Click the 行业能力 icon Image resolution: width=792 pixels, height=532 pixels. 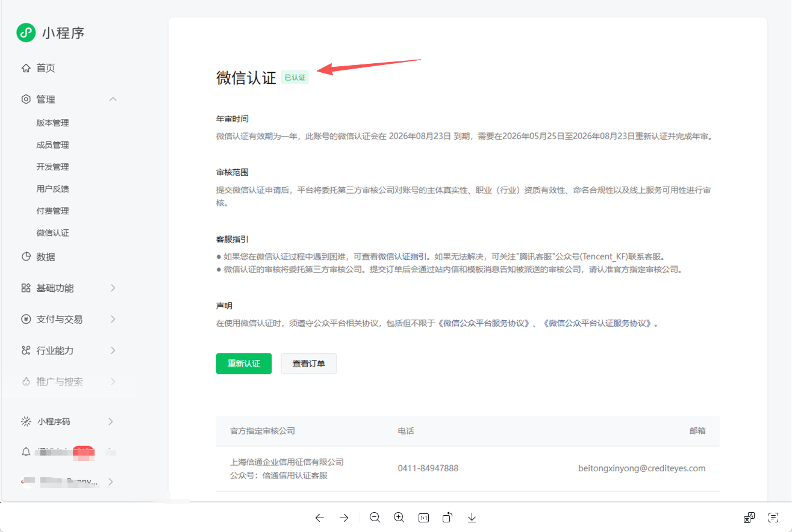pyautogui.click(x=26, y=351)
